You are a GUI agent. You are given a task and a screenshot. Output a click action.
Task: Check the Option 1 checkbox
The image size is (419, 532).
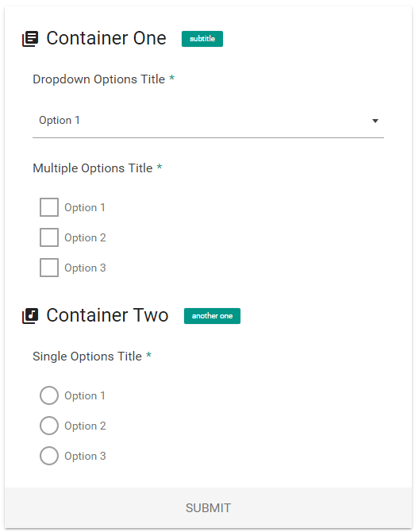(x=49, y=207)
